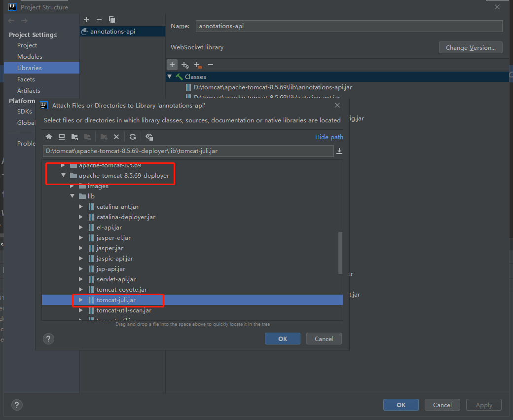
Task: Expand jasper.jar node
Action: [x=81, y=248]
